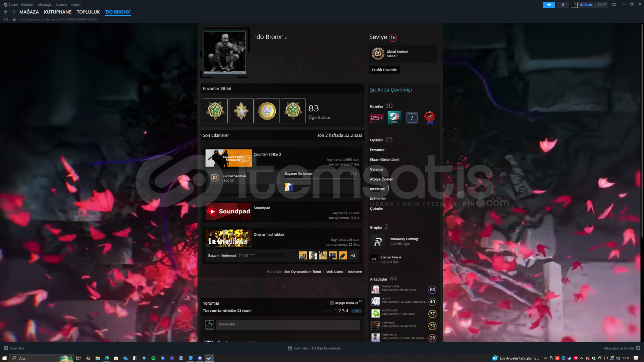Screen dimensions: 644x362
Task: Switch to the KÜTÜPHANE tab
Action: click(58, 12)
